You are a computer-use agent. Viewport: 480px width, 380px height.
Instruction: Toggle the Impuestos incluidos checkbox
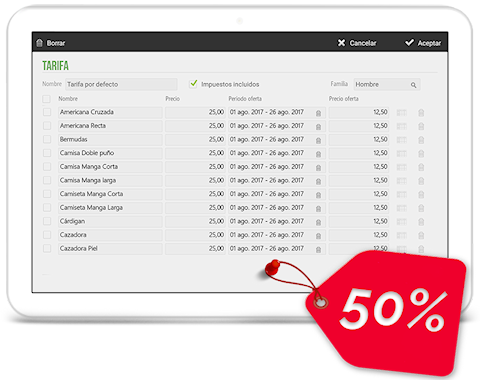(x=193, y=84)
